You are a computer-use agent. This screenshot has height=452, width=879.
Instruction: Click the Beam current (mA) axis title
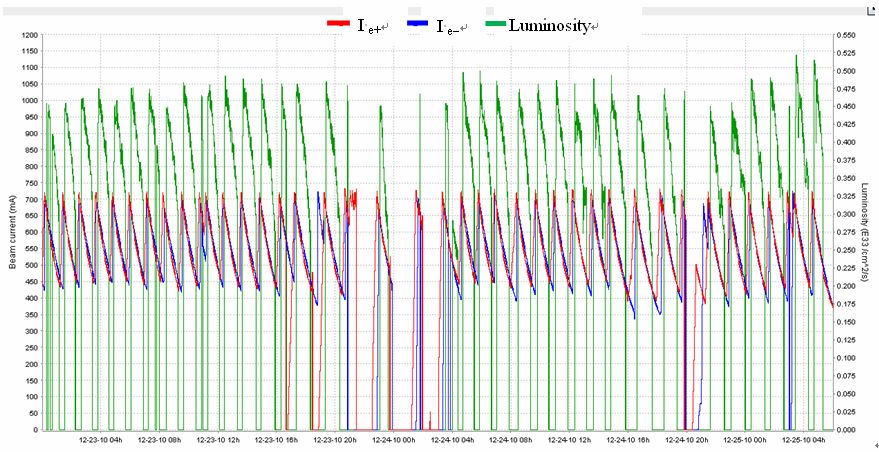12,233
